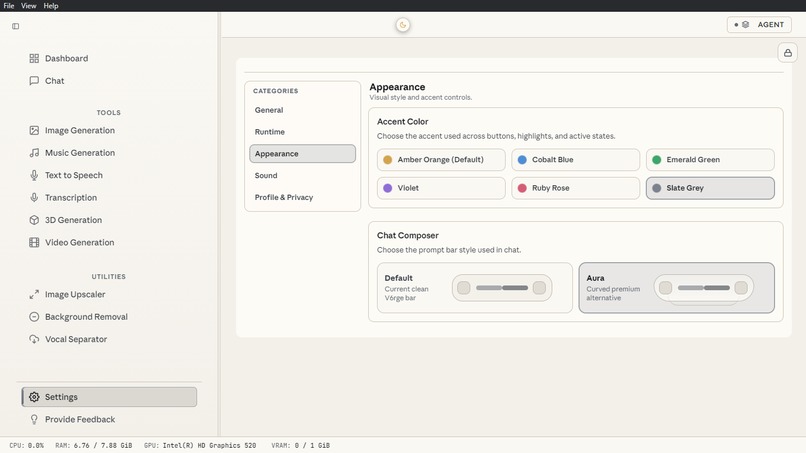Click the Music Generation note icon
The width and height of the screenshot is (806, 453).
34,153
